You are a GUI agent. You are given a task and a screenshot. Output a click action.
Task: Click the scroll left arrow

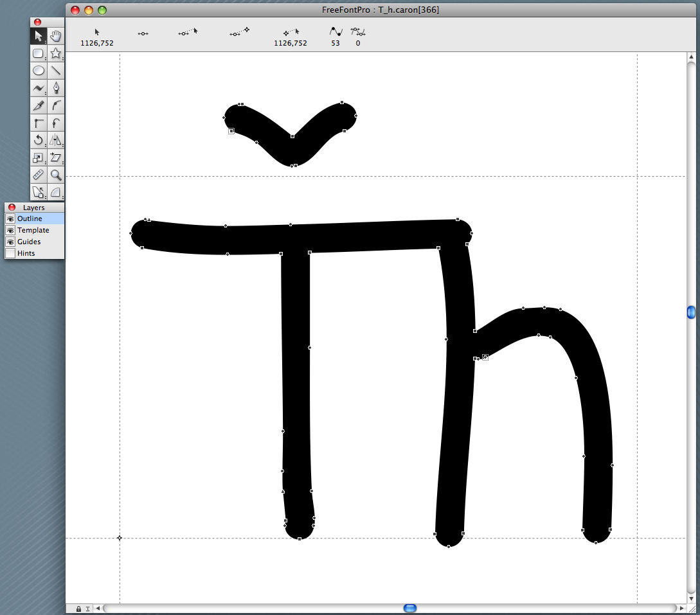(98, 609)
